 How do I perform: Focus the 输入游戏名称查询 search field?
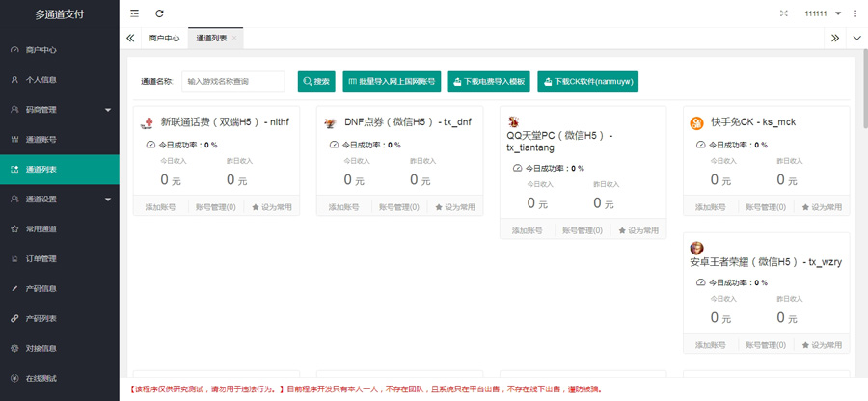(x=233, y=82)
